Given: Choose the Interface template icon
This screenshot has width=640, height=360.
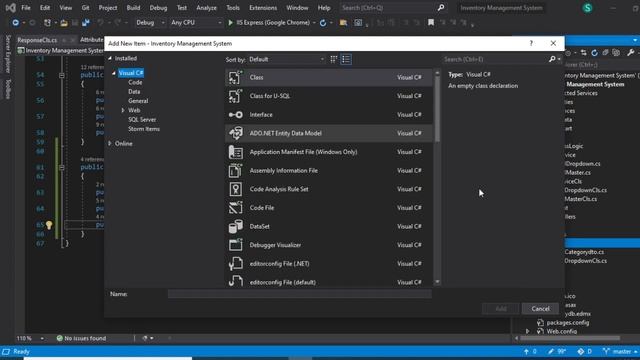Looking at the screenshot, I should coord(236,115).
